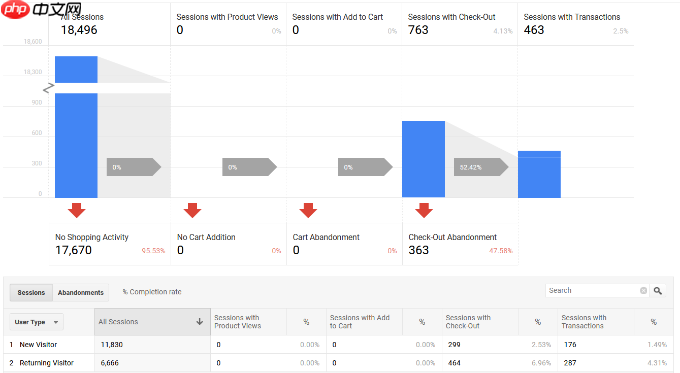Click the sort arrow in All Sessions column
The height and width of the screenshot is (373, 680).
[x=199, y=321]
